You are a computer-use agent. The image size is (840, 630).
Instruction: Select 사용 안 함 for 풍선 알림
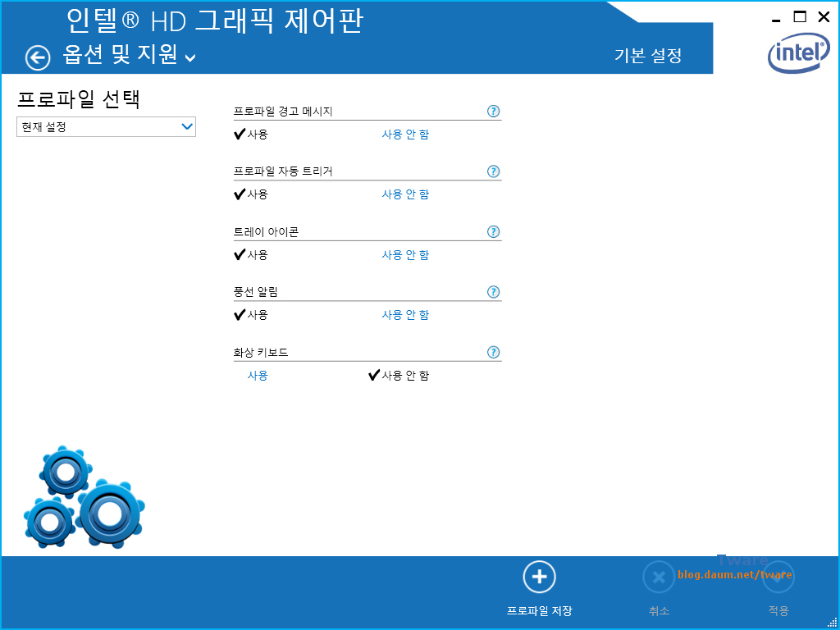pyautogui.click(x=405, y=315)
